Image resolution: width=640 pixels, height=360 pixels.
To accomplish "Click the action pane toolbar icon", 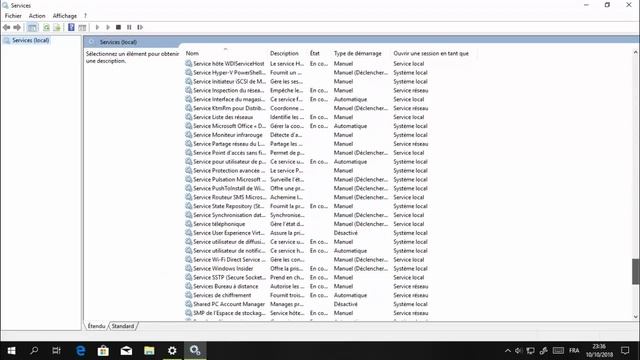I will [82, 27].
